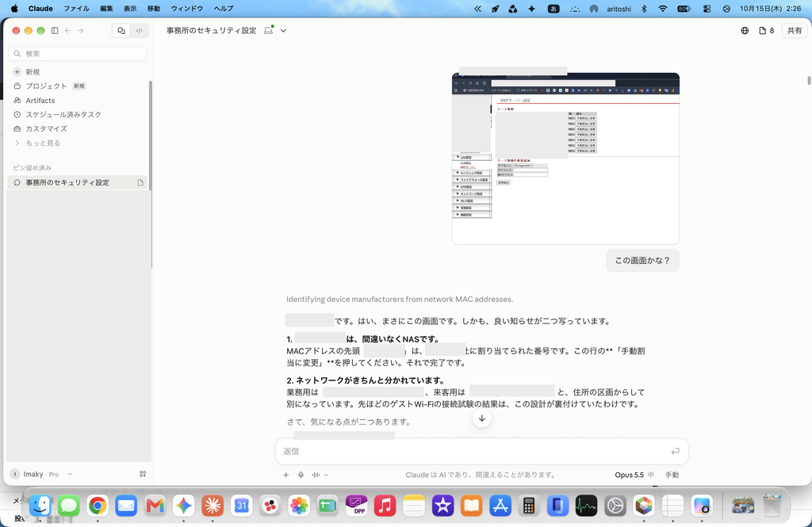The image size is (812, 527).
Task: Add attachment with plus icon
Action: 285,475
